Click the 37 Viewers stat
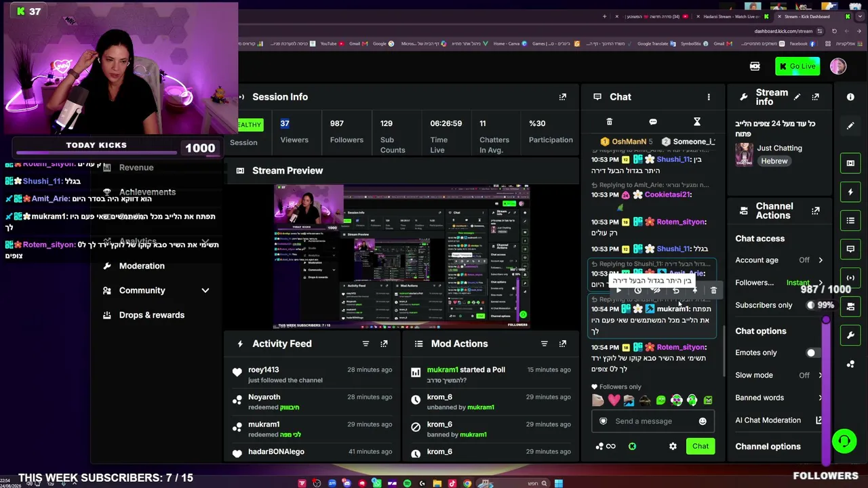 click(x=294, y=131)
